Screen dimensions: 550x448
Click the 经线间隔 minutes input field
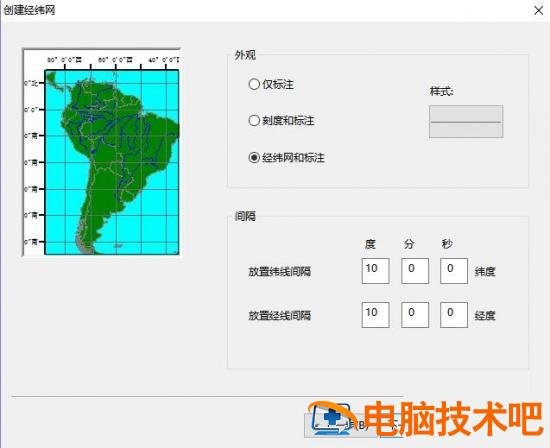[415, 315]
